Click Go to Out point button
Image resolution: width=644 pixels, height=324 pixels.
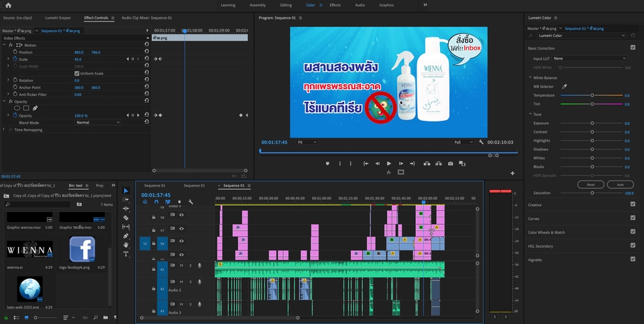[x=413, y=164]
